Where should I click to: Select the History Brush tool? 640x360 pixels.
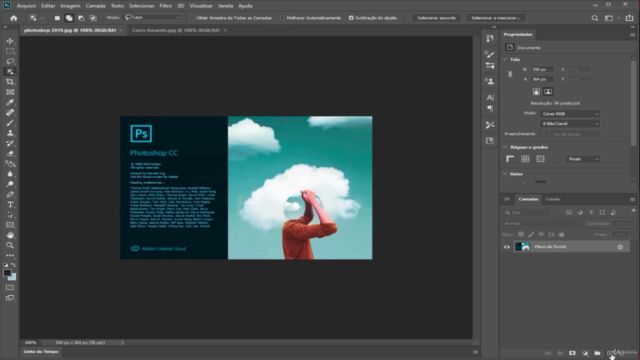[10, 143]
